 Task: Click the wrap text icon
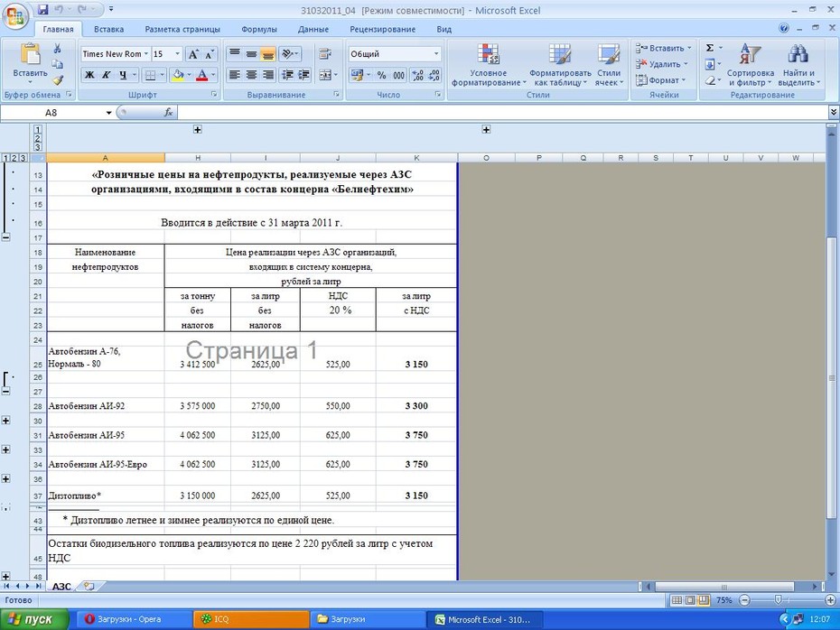[x=324, y=53]
